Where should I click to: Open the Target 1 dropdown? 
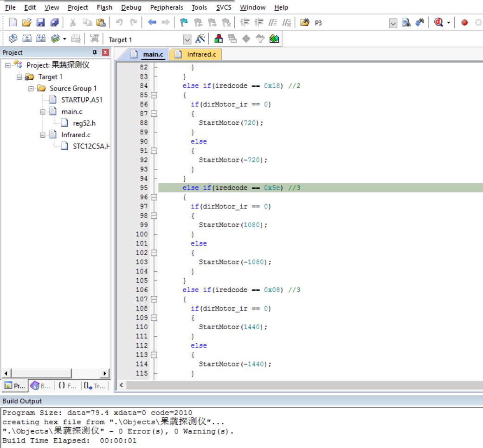pos(187,39)
